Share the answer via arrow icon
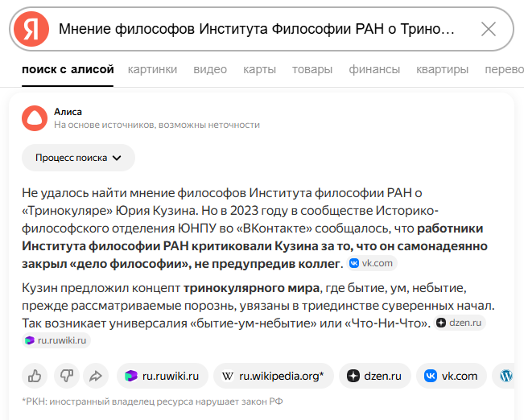The image size is (524, 420). (96, 376)
